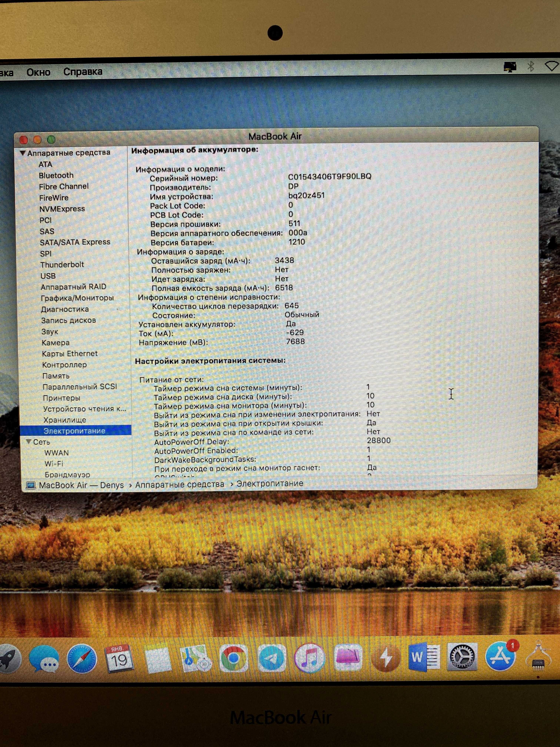
Task: Select Fibre Channel in the sidebar
Action: click(64, 186)
